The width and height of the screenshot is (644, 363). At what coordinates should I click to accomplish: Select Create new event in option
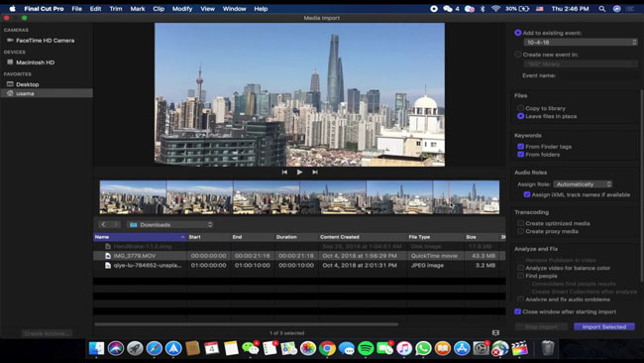(518, 55)
